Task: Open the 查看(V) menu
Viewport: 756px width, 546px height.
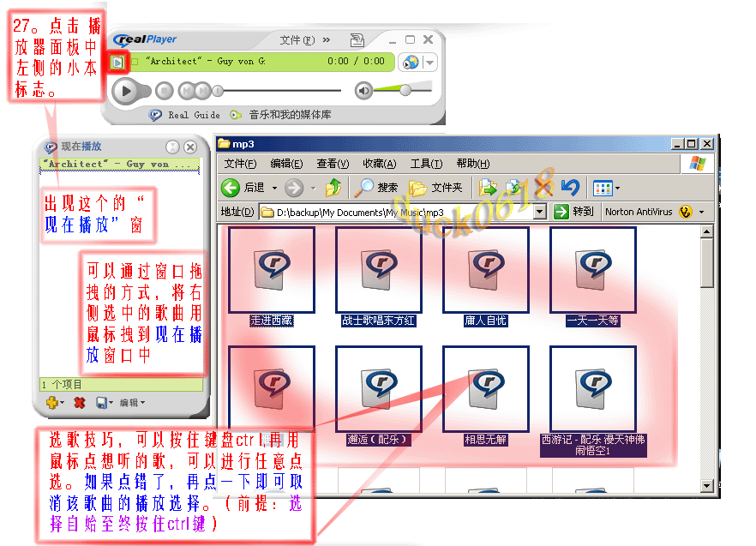Action: pyautogui.click(x=333, y=164)
